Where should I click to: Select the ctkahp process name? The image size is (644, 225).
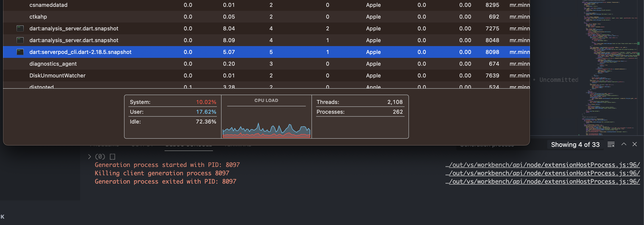coord(38,17)
